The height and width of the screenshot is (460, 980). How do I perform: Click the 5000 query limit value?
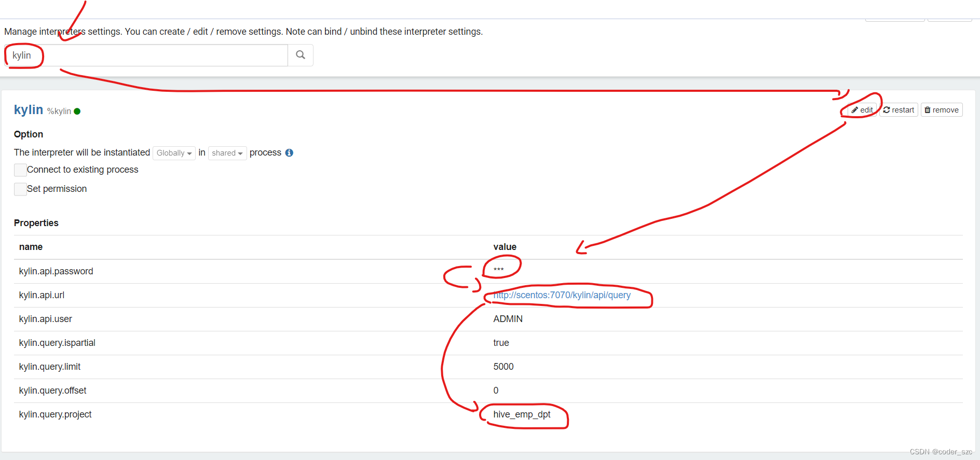point(503,367)
